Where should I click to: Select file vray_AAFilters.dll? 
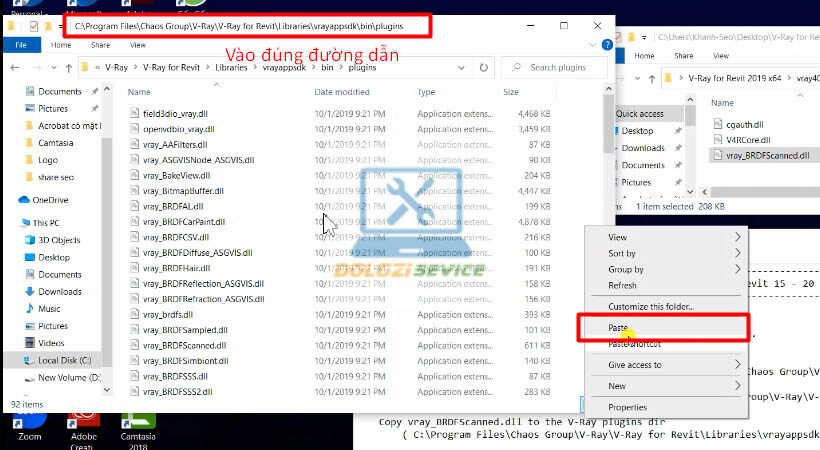[x=175, y=144]
